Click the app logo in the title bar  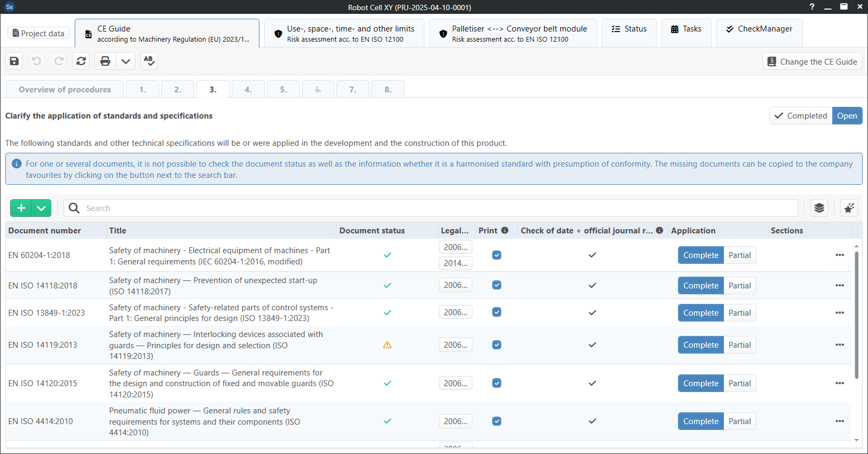(x=9, y=7)
